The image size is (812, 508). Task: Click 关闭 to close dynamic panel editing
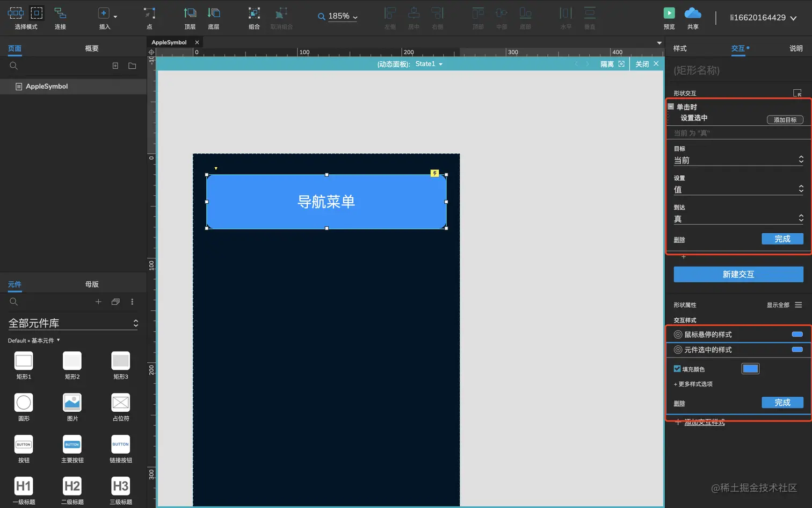pyautogui.click(x=647, y=64)
